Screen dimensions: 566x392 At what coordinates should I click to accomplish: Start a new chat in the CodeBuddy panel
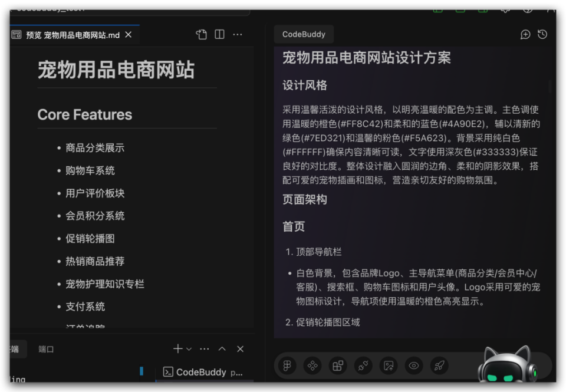525,34
